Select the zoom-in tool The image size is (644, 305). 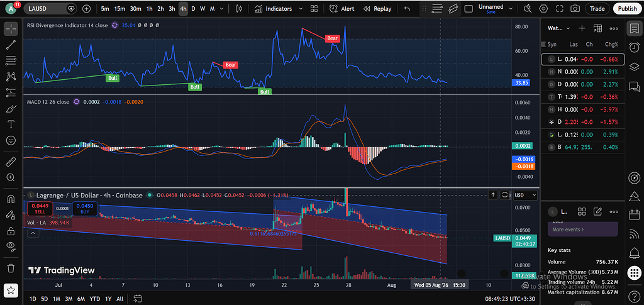[11, 177]
